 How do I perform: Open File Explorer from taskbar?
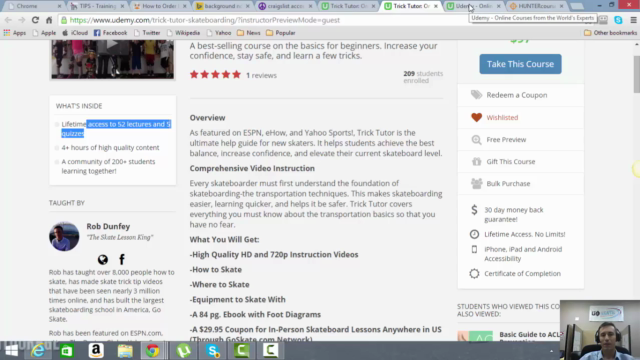pos(125,351)
